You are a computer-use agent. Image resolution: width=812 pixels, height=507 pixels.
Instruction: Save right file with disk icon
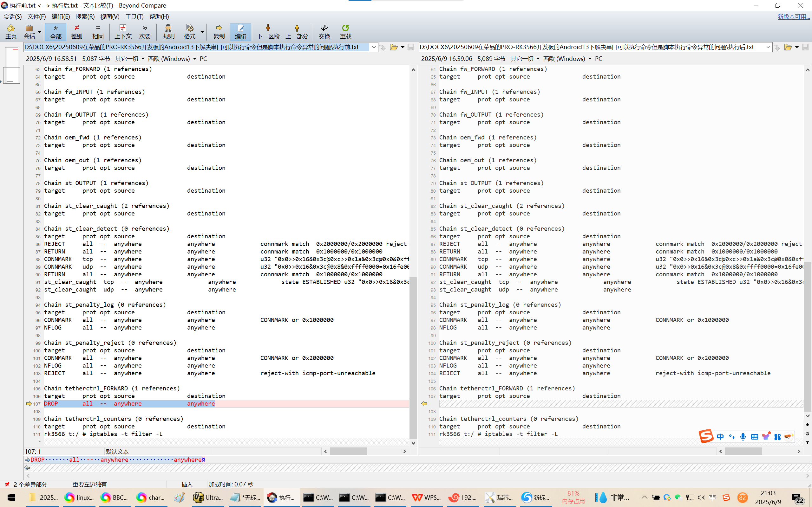tap(805, 47)
